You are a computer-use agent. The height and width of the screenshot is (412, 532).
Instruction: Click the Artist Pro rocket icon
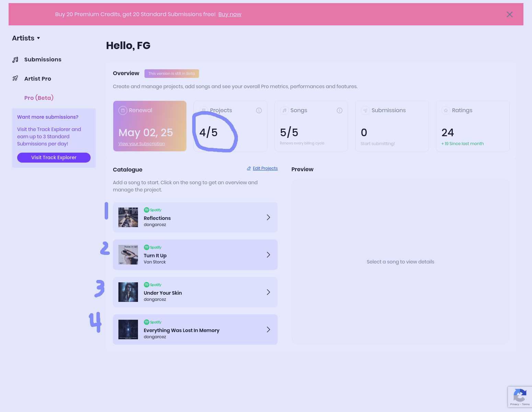click(15, 79)
